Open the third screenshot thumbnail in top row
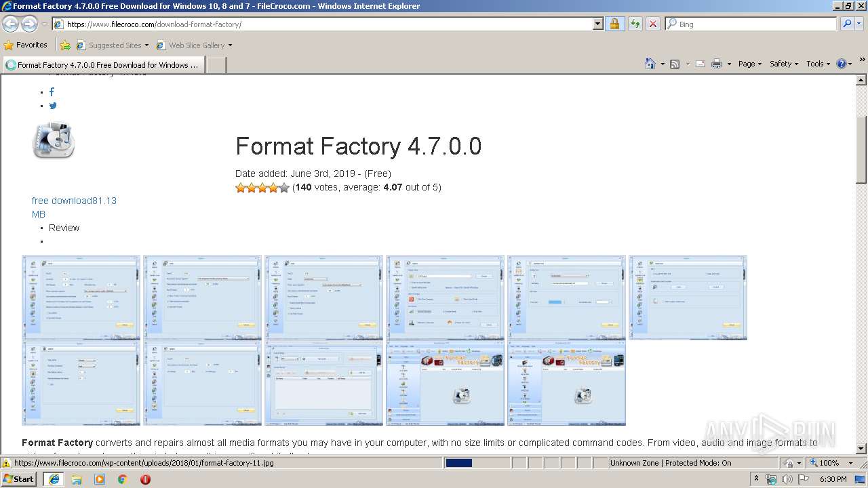Viewport: 868px width, 488px height. (x=323, y=298)
